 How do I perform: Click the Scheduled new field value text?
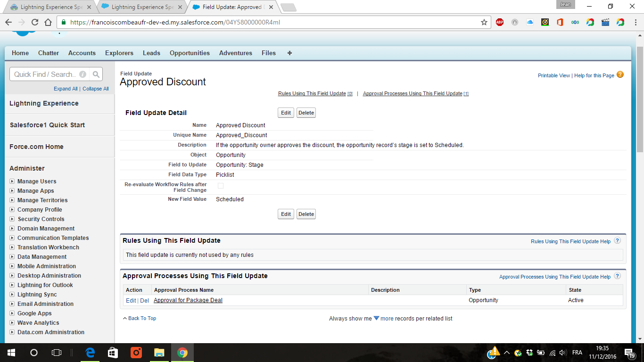(x=230, y=199)
